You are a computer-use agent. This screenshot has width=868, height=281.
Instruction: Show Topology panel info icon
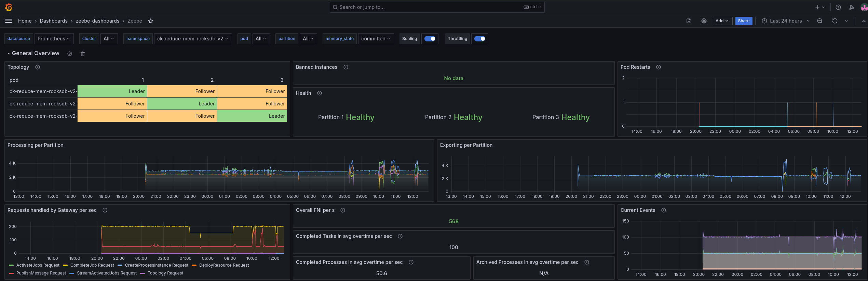[38, 67]
